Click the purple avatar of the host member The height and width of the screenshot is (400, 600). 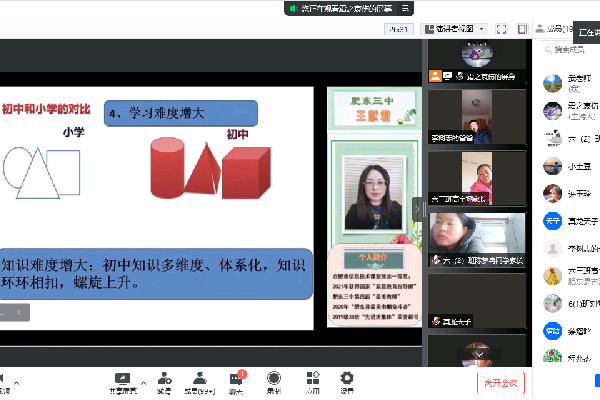coord(553,111)
